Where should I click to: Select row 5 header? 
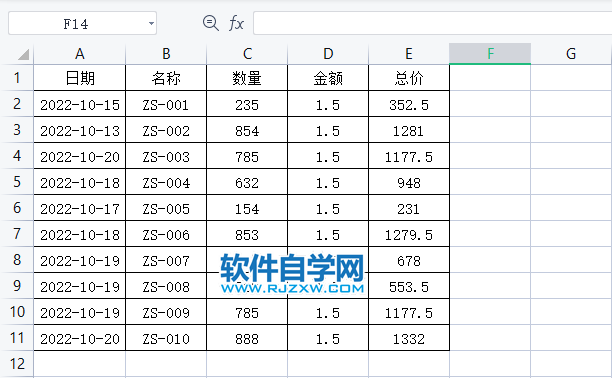[x=17, y=182]
